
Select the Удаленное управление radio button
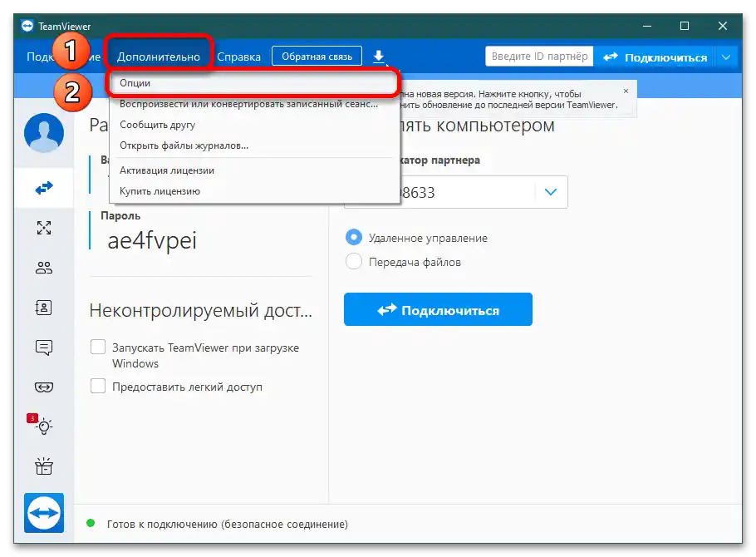(x=354, y=237)
